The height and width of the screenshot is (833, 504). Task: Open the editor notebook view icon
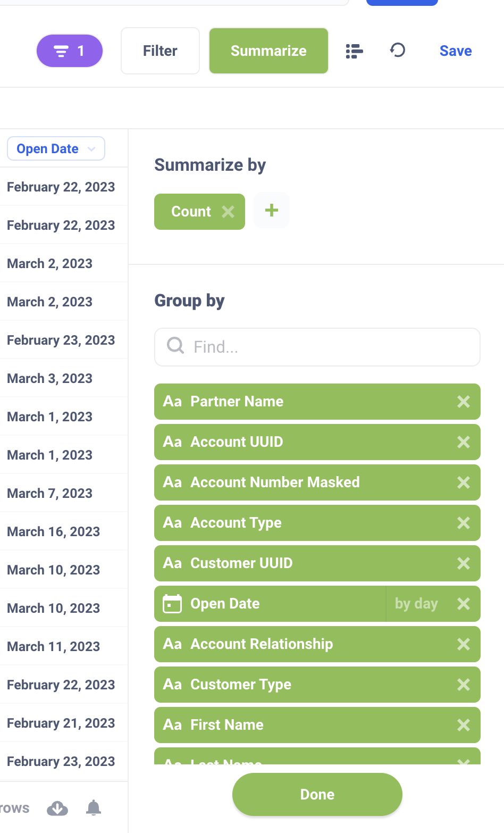coord(354,51)
